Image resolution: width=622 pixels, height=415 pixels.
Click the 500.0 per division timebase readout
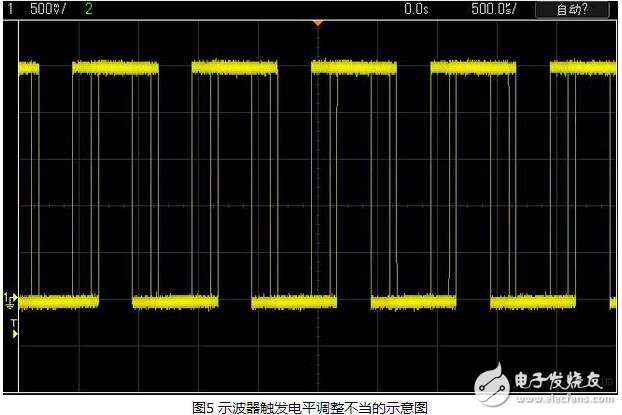[494, 9]
